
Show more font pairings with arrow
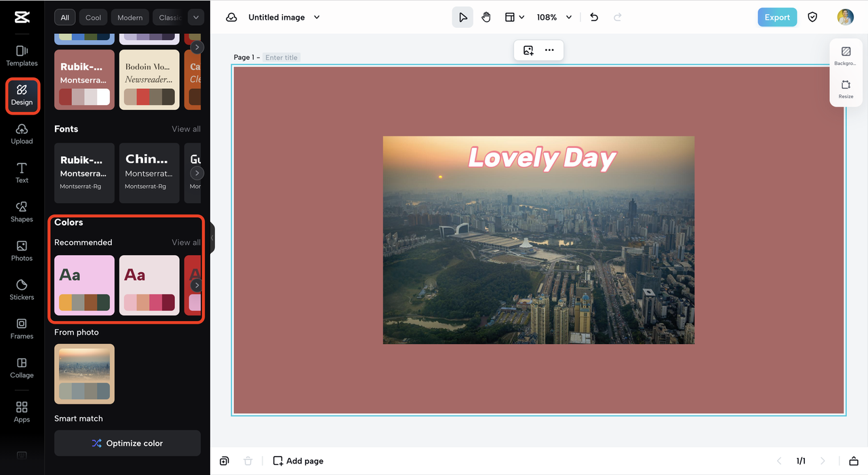[x=197, y=173]
